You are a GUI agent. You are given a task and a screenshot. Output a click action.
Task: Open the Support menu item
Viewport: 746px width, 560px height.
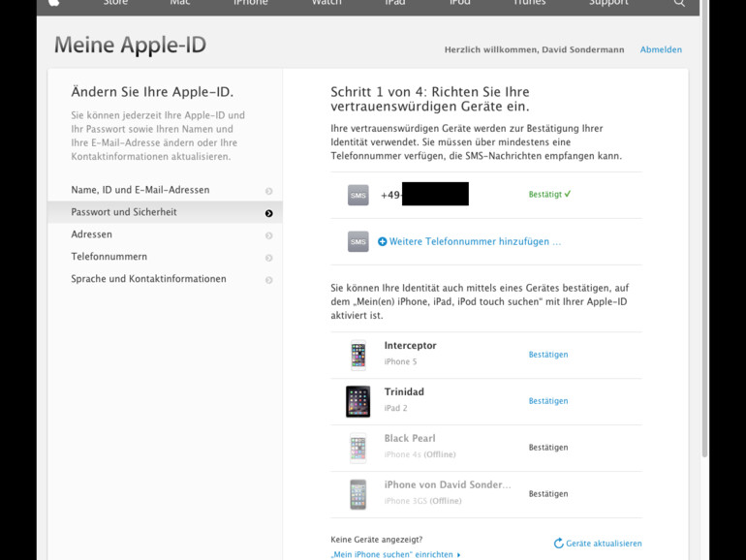(608, 2)
